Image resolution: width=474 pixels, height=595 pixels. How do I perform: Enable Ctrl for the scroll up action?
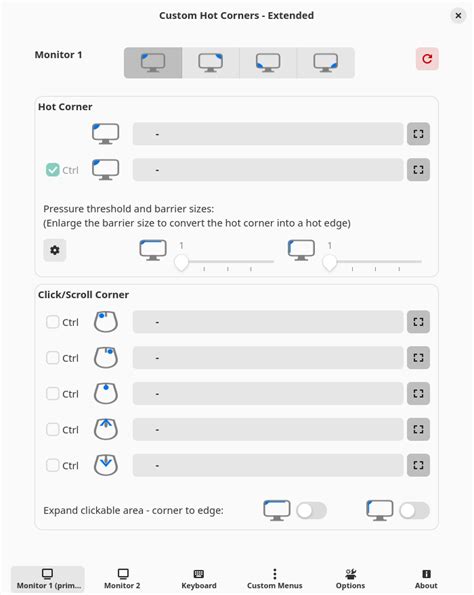pyautogui.click(x=52, y=430)
